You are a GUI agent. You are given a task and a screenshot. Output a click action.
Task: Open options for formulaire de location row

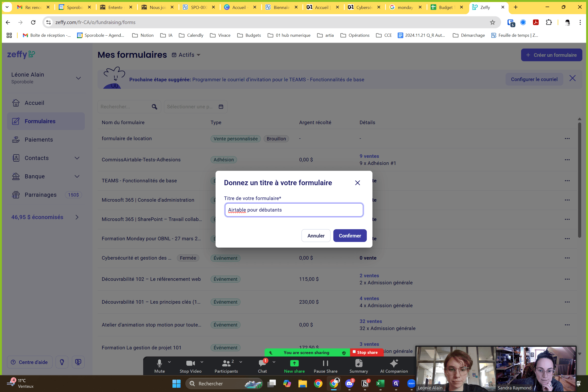click(x=567, y=139)
